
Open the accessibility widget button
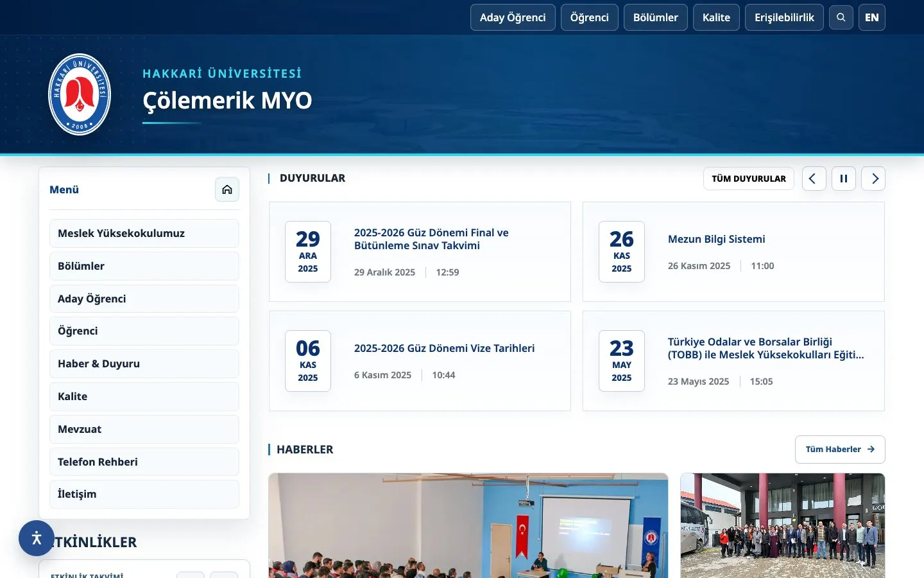click(37, 538)
